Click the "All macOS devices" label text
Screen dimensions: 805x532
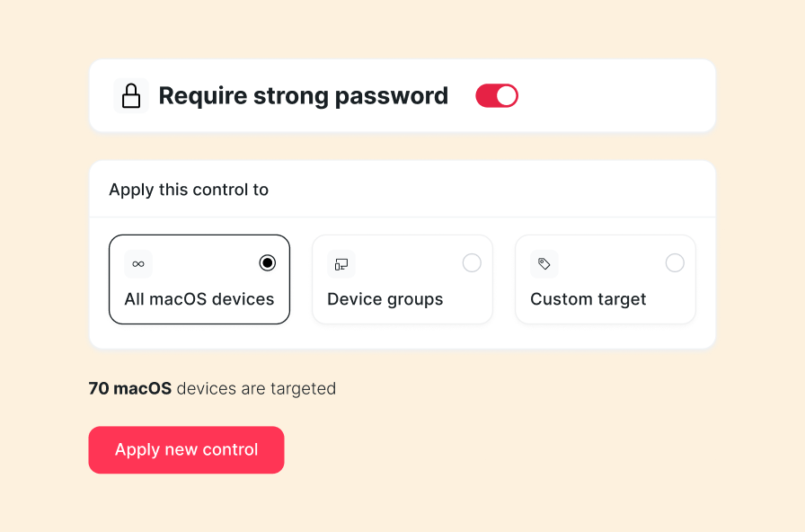click(199, 299)
